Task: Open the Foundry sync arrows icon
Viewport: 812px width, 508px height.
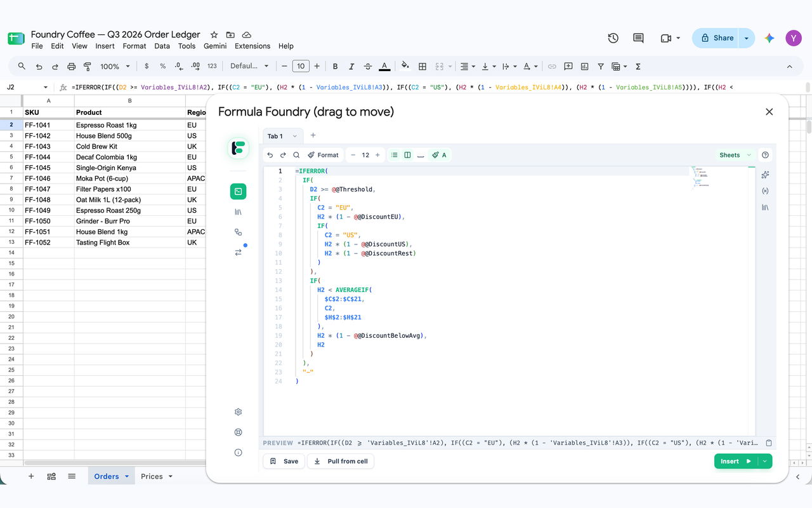Action: (238, 252)
